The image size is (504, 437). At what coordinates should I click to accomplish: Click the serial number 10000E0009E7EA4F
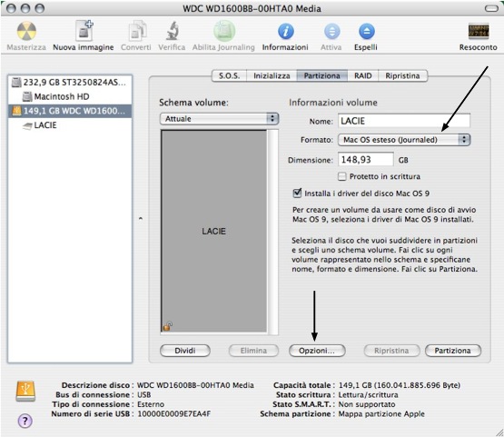click(x=173, y=414)
